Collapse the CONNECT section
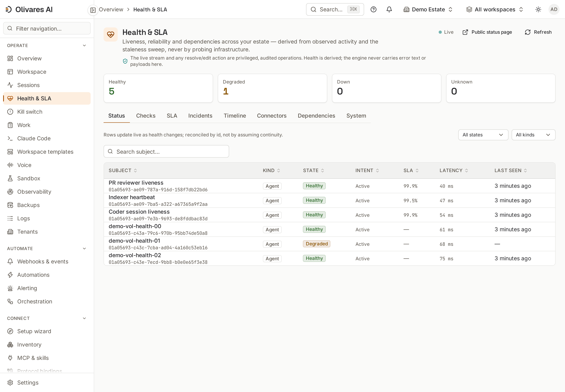 47,318
